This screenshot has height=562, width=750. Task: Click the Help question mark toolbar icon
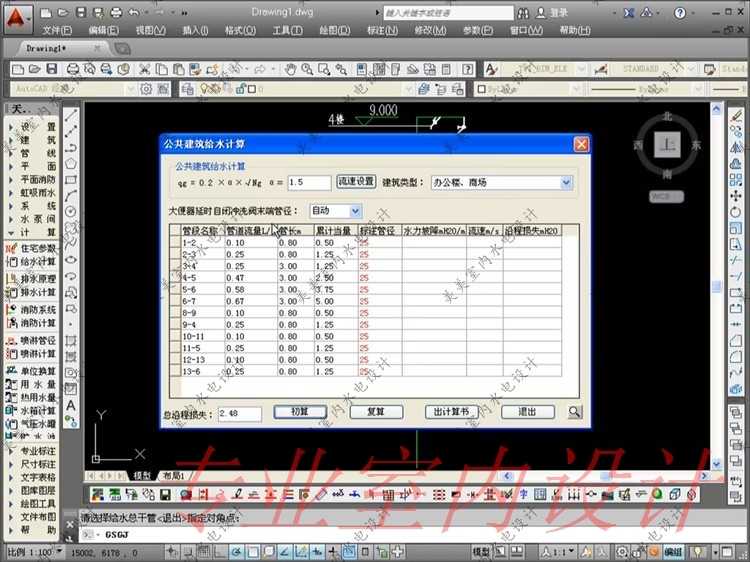coord(468,69)
